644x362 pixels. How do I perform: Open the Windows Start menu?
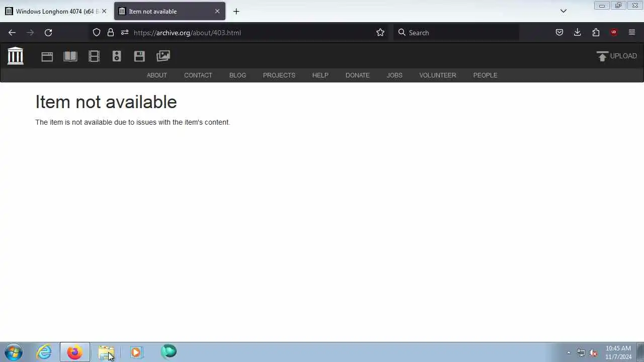(14, 352)
